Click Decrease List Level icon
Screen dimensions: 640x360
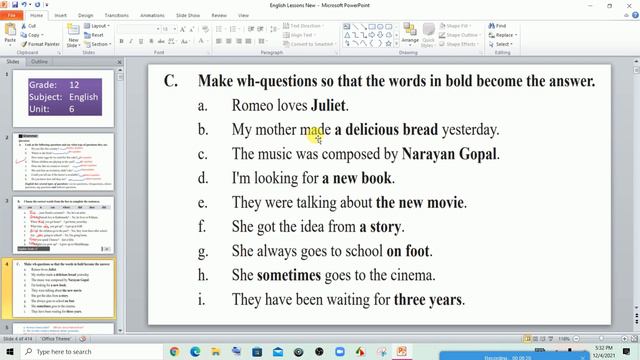[x=251, y=29]
